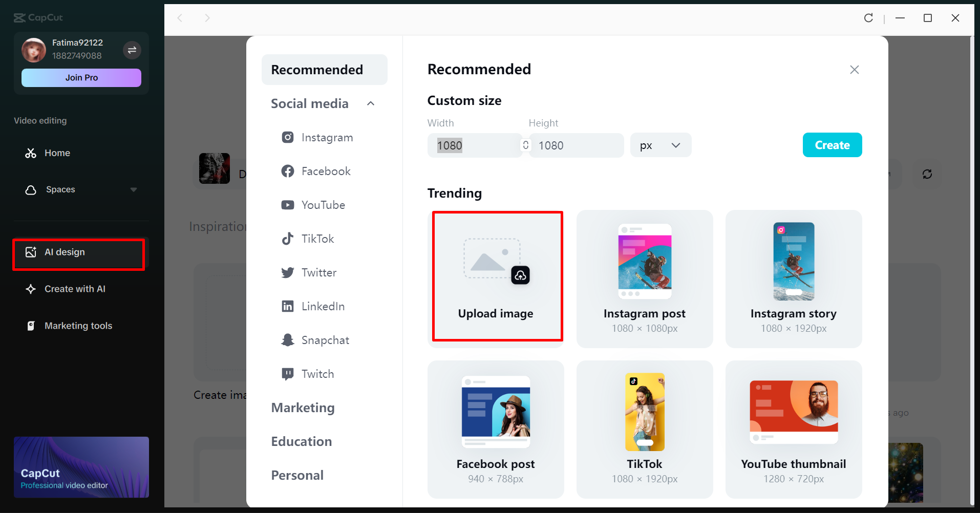
Task: Select the Instagram icon under Social media
Action: (x=288, y=137)
